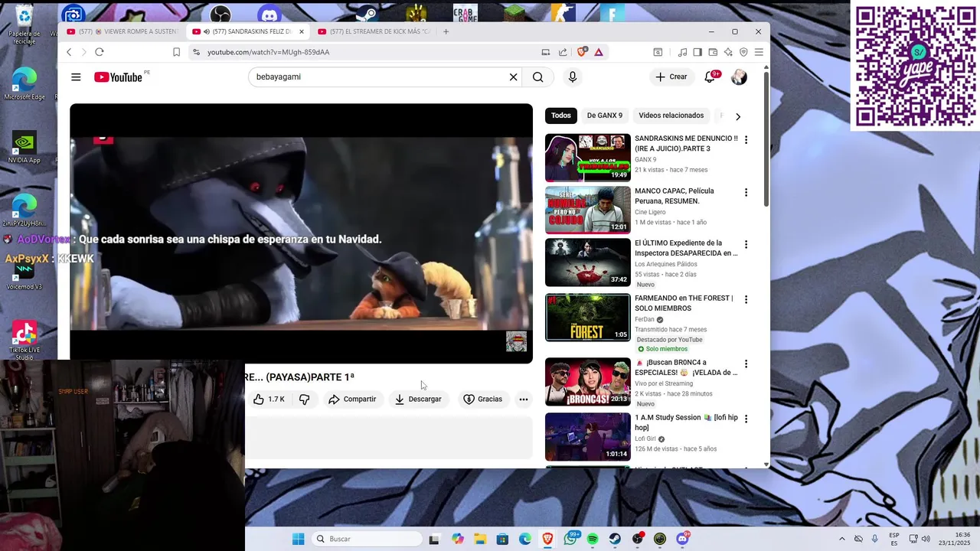This screenshot has height=551, width=980.
Task: Reload the page
Action: pos(100,52)
